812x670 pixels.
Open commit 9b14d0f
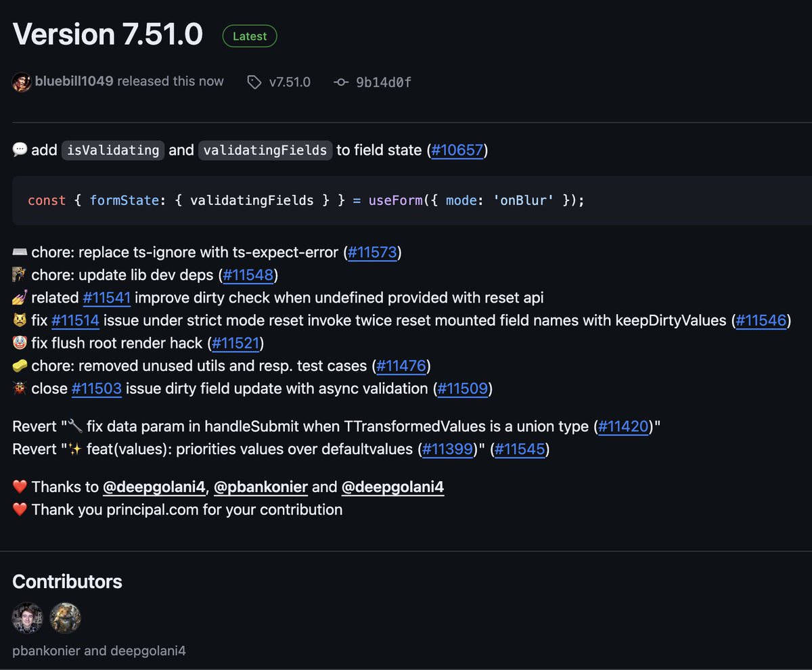(384, 83)
